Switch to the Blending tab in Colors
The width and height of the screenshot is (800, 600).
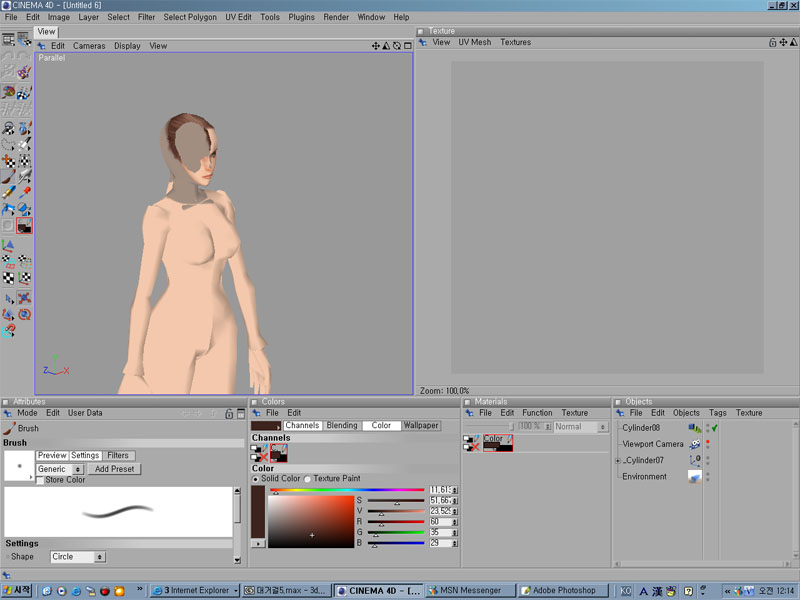point(341,425)
